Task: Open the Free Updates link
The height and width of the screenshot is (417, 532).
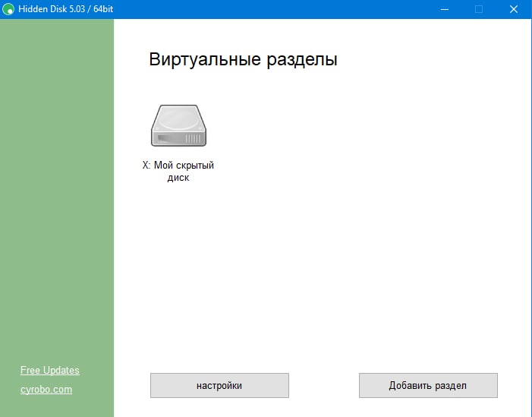Action: (50, 370)
